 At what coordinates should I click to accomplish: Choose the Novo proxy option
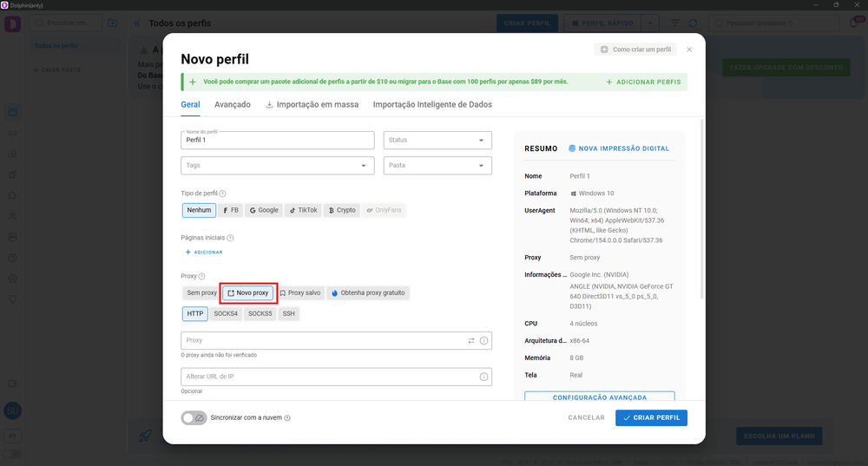(248, 292)
